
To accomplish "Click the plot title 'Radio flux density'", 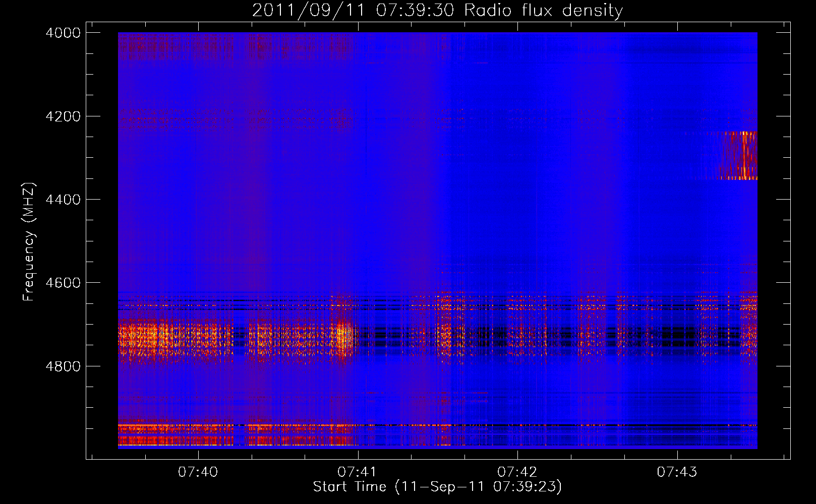I will click(437, 10).
